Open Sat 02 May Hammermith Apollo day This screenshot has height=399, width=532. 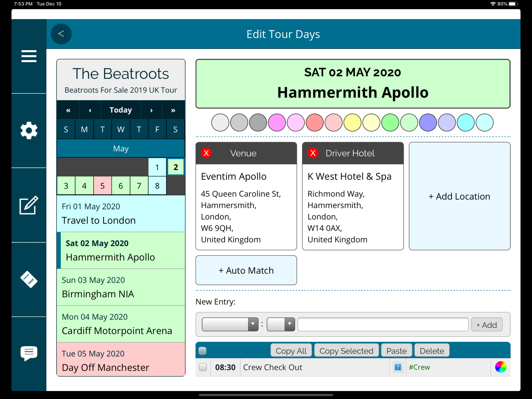[x=121, y=250]
